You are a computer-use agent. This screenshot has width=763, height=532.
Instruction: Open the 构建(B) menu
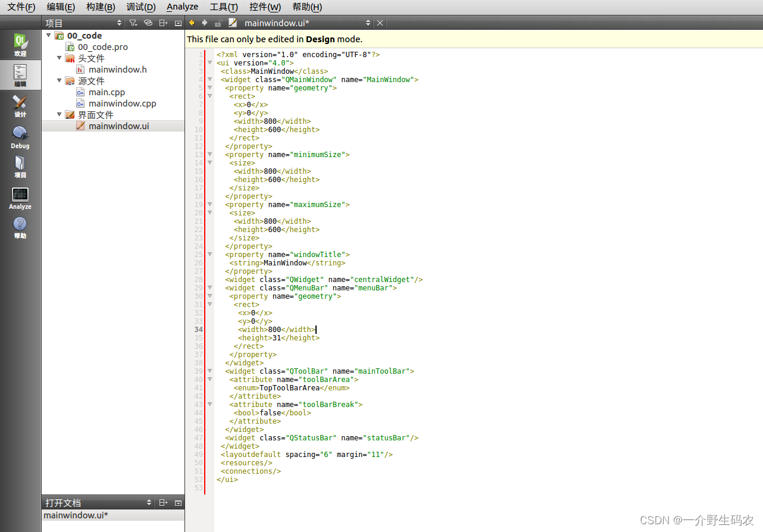click(x=101, y=7)
